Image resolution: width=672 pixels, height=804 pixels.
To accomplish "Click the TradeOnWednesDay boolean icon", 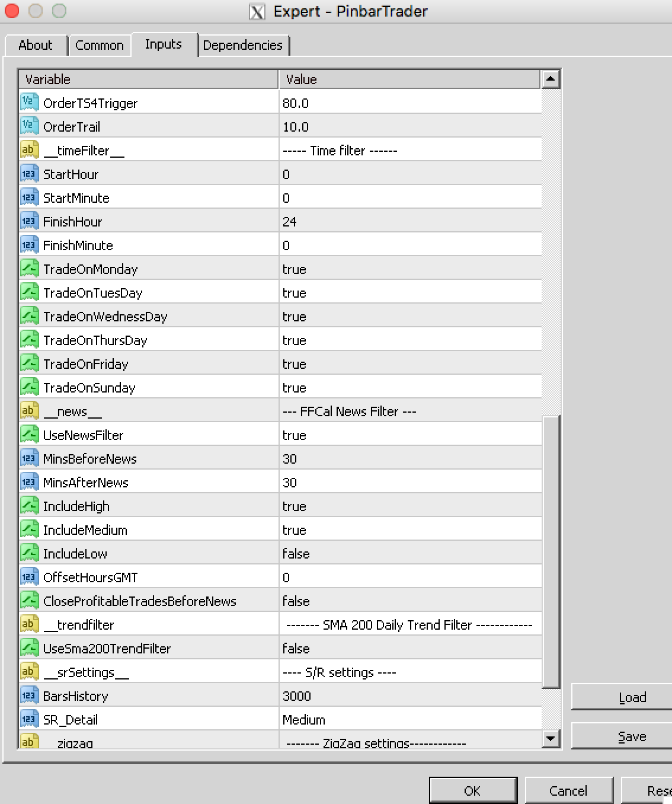I will 29,315.
